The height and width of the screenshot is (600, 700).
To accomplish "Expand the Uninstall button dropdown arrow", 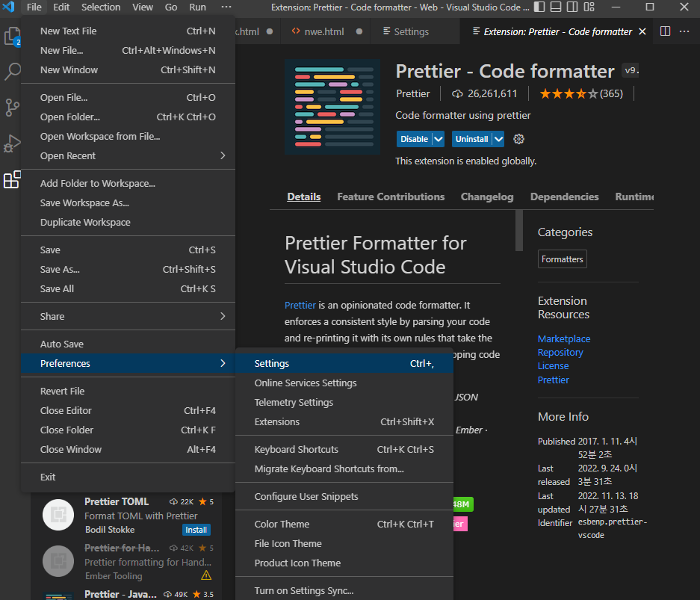I will click(498, 139).
